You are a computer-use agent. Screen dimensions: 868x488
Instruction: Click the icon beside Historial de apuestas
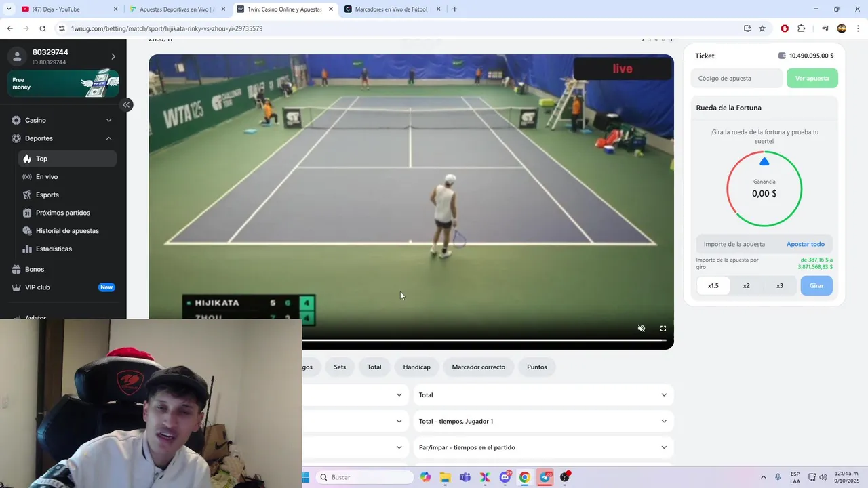coord(27,231)
